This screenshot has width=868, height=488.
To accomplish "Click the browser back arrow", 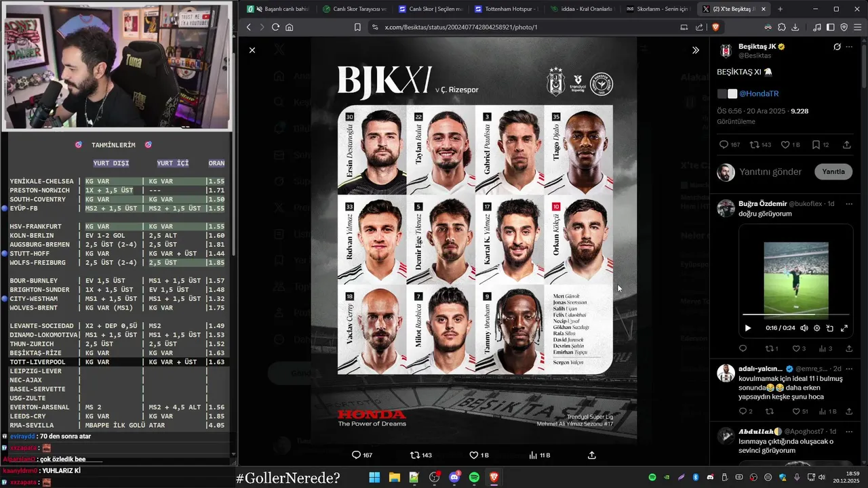I will (249, 27).
